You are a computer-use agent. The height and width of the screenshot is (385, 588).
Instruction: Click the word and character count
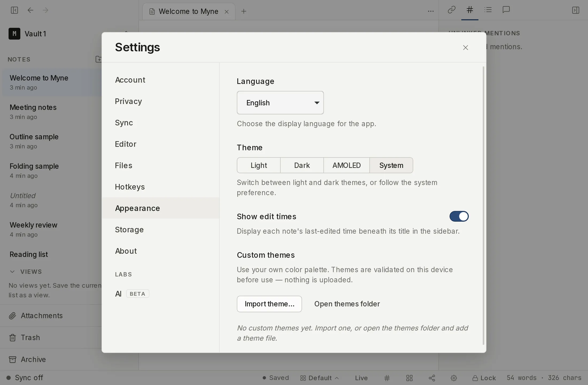point(544,378)
